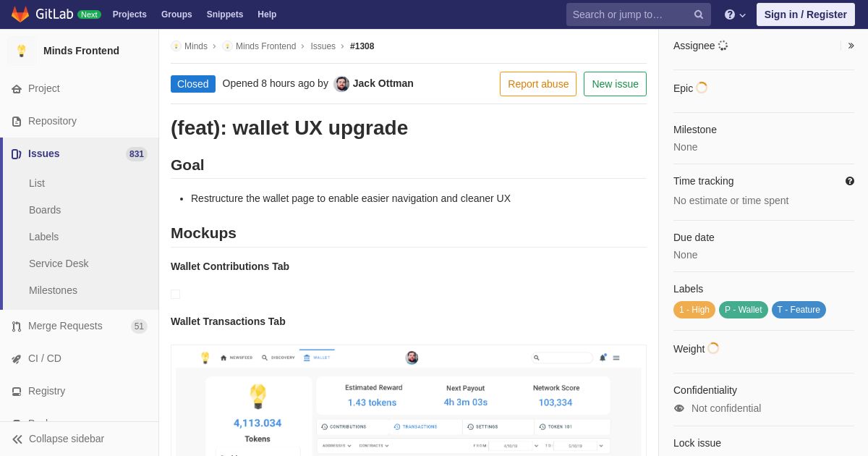Click the collapse sidebar double-chevron icon
Viewport: 868px width, 456px height.
point(17,439)
